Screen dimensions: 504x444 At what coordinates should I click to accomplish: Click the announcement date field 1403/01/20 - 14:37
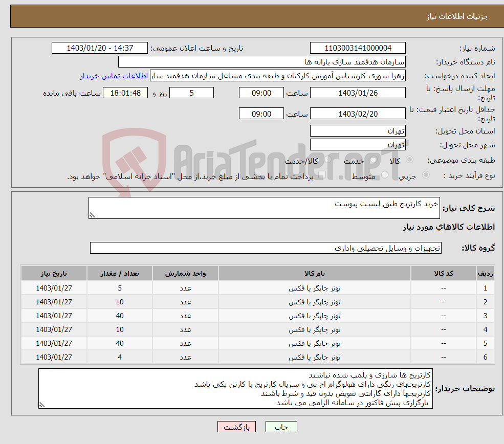click(100, 48)
